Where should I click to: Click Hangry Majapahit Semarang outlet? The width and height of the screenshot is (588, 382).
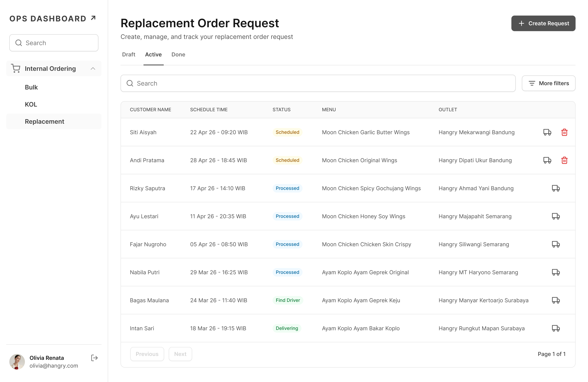475,216
